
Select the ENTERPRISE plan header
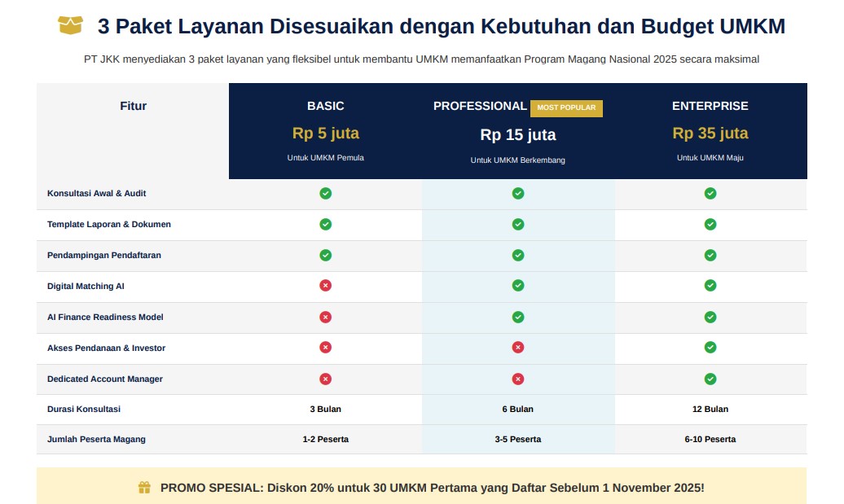pos(710,106)
